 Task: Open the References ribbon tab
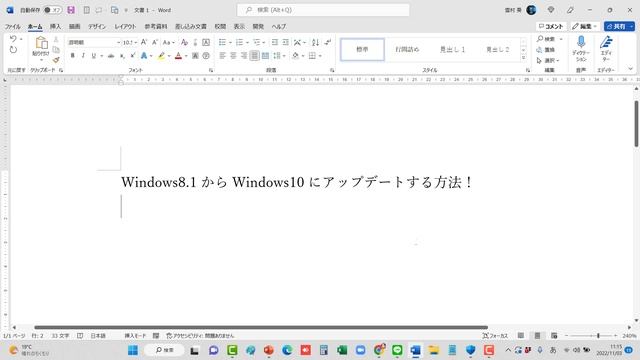[x=156, y=27]
